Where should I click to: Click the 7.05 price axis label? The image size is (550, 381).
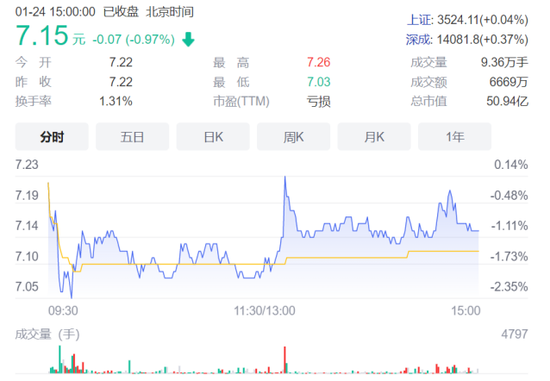(x=27, y=287)
